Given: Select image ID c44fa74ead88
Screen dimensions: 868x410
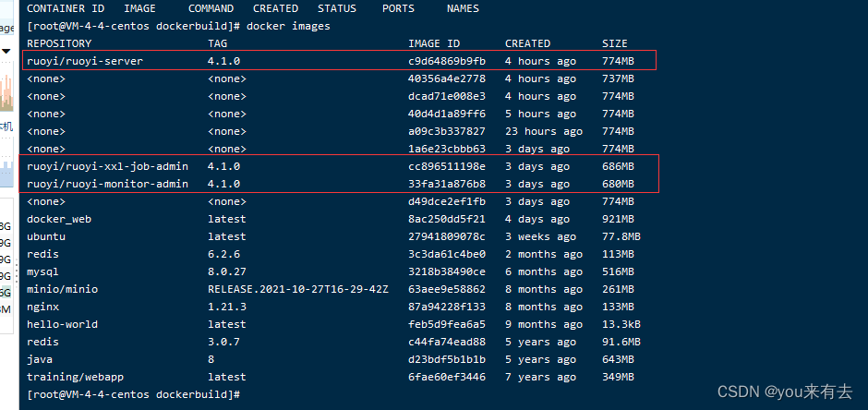Looking at the screenshot, I should point(447,342).
